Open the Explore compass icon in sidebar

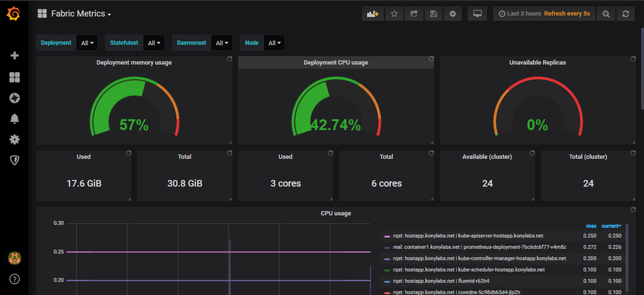pyautogui.click(x=14, y=98)
